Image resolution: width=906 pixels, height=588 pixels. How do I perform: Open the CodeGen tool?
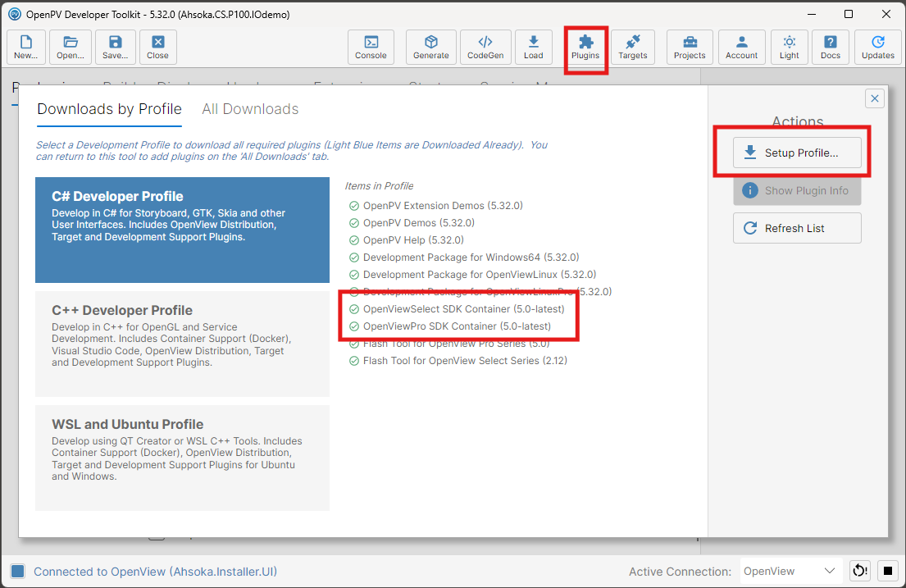coord(485,47)
